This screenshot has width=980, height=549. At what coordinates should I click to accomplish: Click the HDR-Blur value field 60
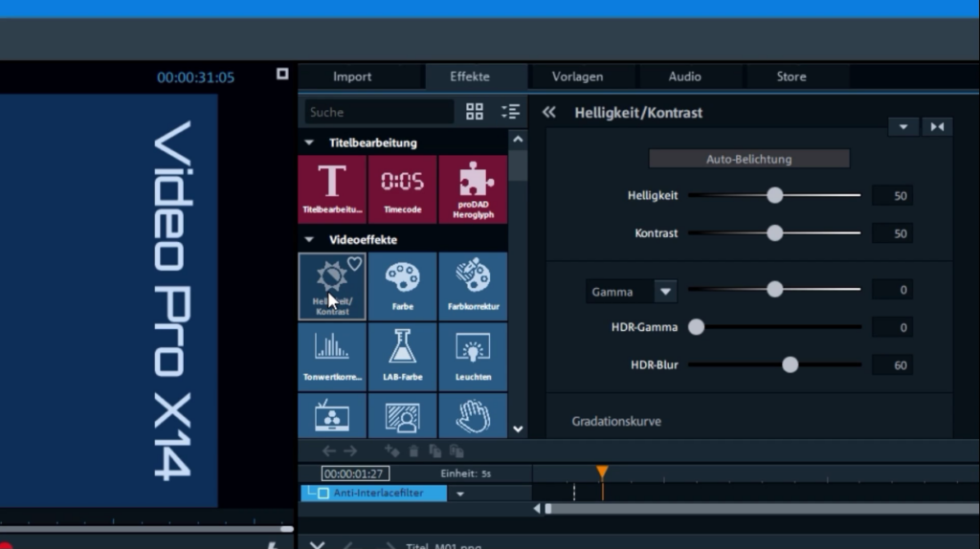pyautogui.click(x=893, y=365)
